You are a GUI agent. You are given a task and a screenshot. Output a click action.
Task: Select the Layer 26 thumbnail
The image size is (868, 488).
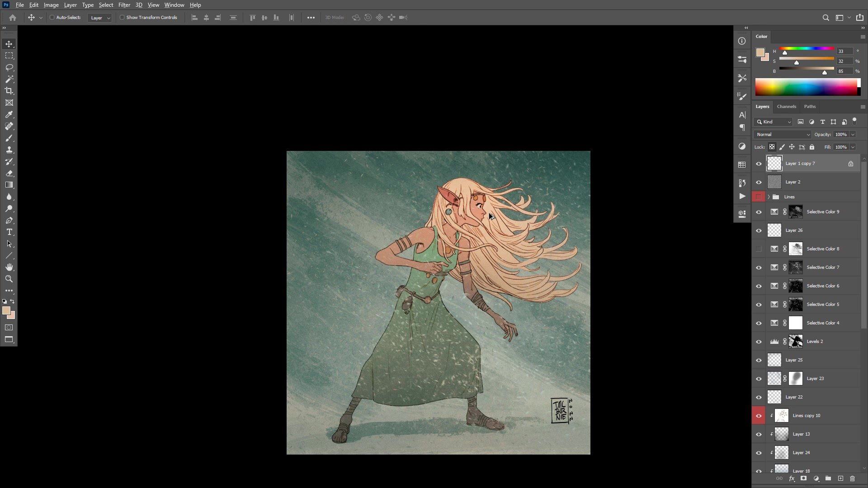point(774,230)
